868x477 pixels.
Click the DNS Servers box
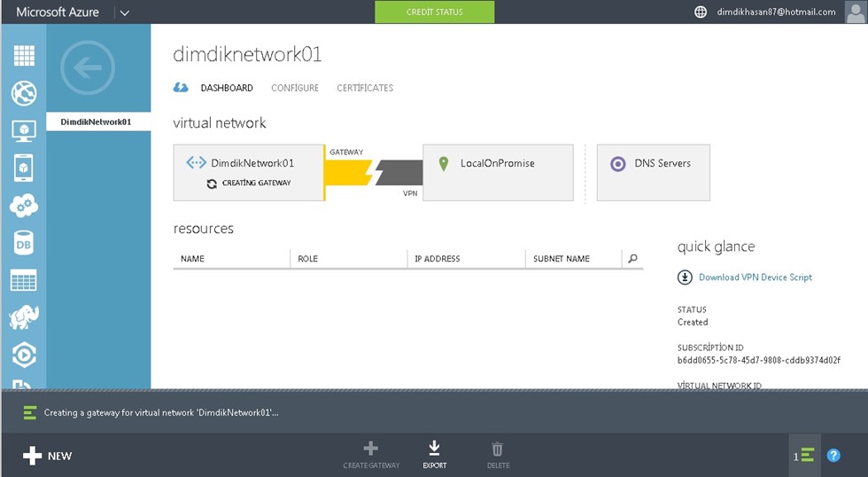point(654,172)
